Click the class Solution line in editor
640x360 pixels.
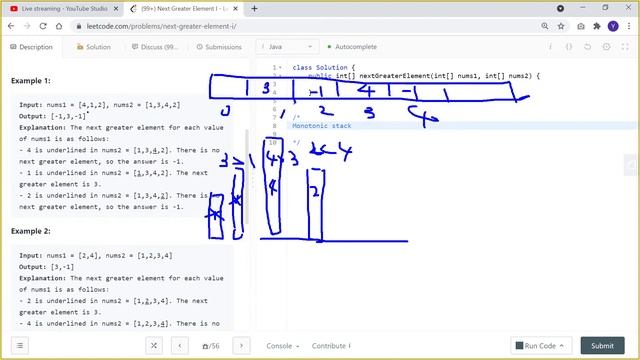(324, 67)
